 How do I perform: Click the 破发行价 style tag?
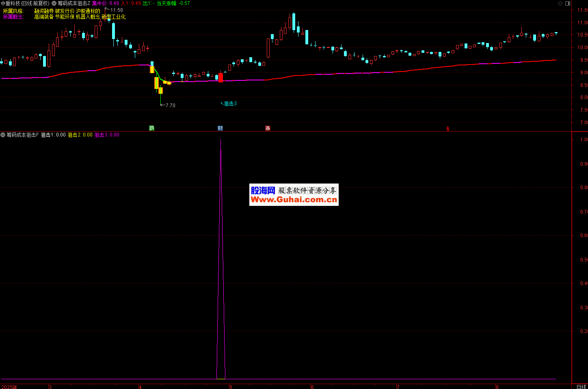point(65,11)
